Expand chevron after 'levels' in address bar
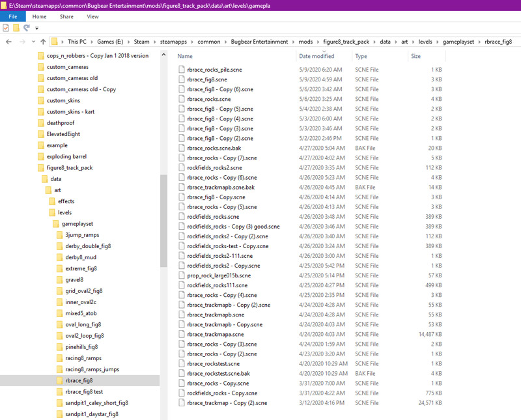Image resolution: width=521 pixels, height=420 pixels. click(437, 42)
